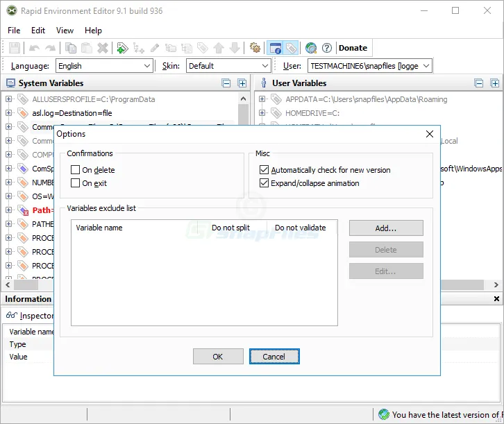Expand the asl.log tree node
The image size is (504, 424).
click(9, 112)
